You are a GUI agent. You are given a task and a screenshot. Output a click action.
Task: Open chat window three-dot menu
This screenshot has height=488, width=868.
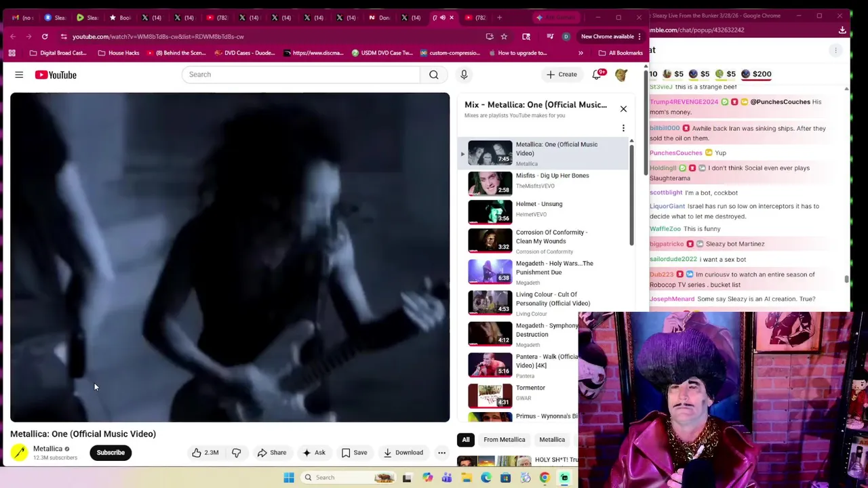[835, 50]
